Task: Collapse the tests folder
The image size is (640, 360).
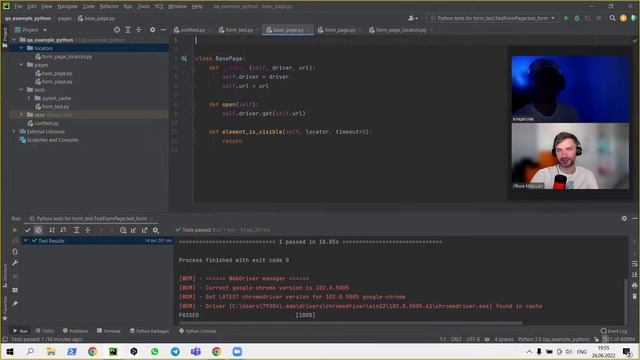Action: [x=21, y=90]
